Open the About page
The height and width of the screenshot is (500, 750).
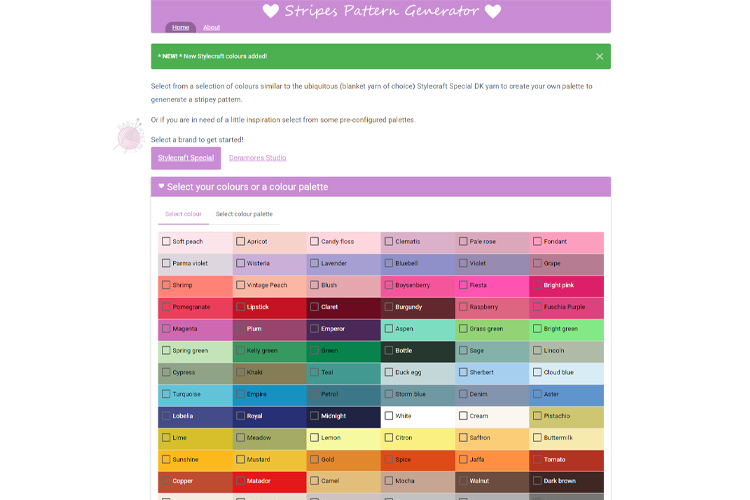coord(211,27)
